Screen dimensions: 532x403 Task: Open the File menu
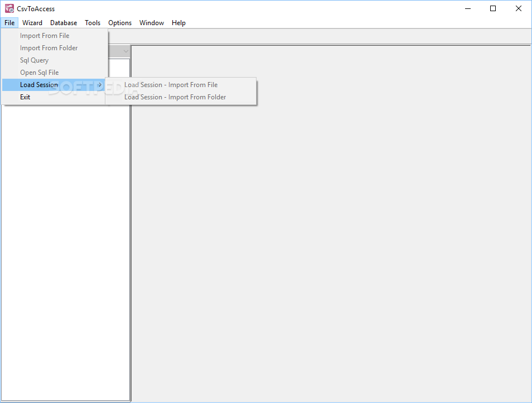tap(9, 23)
